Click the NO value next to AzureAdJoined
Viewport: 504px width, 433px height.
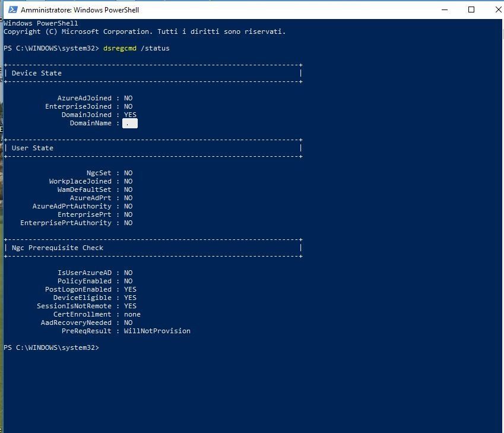point(128,98)
